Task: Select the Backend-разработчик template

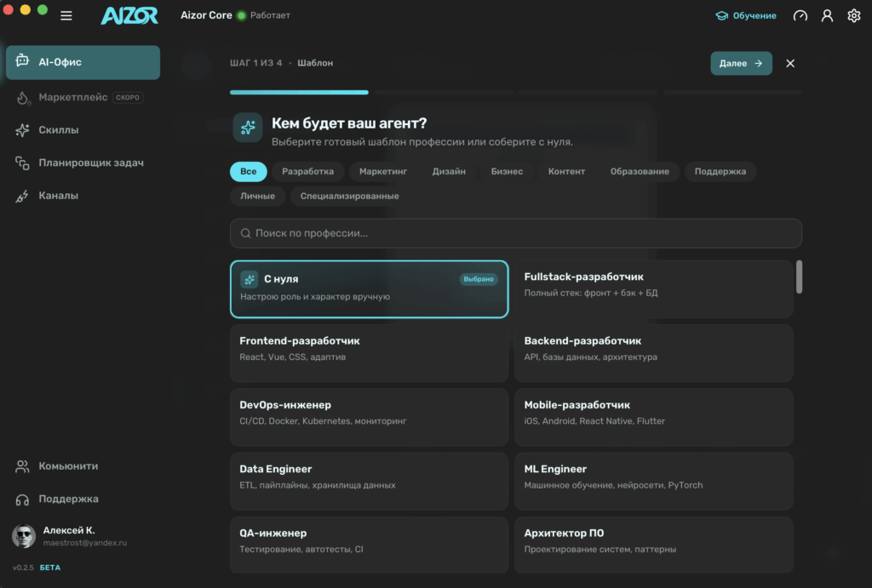Action: (x=653, y=353)
